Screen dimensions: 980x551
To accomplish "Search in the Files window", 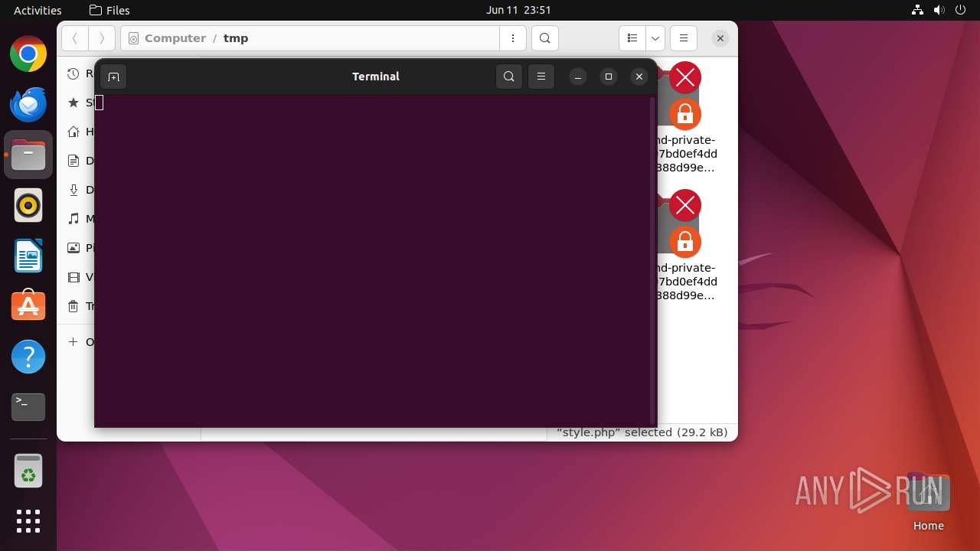I will pos(544,38).
